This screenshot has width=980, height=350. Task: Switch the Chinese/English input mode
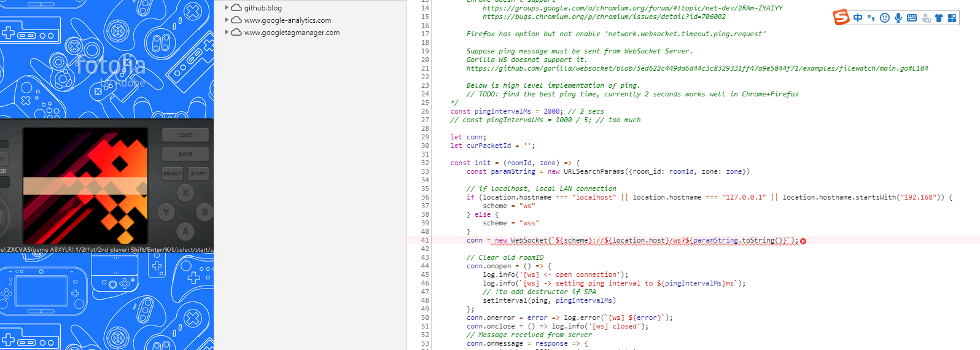[x=858, y=18]
